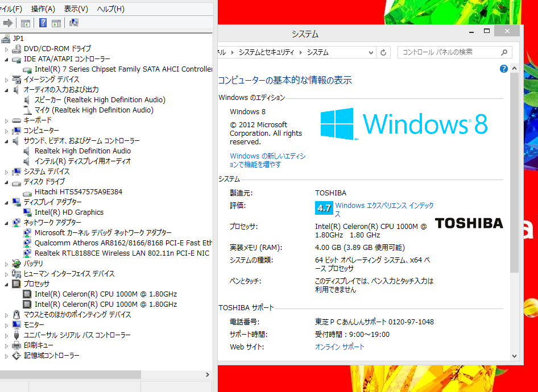This screenshot has height=392, width=538.
Task: Select the display adapters category icon
Action: [x=16, y=202]
